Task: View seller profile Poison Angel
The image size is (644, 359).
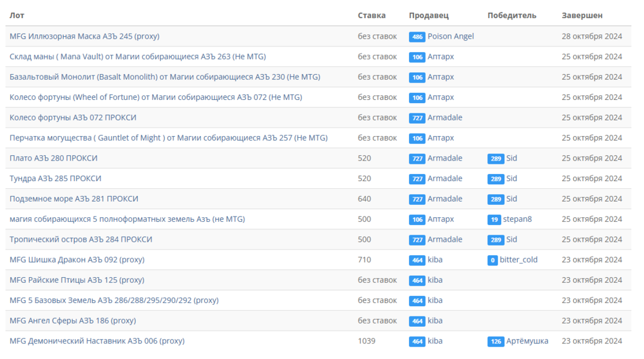Action: (450, 36)
